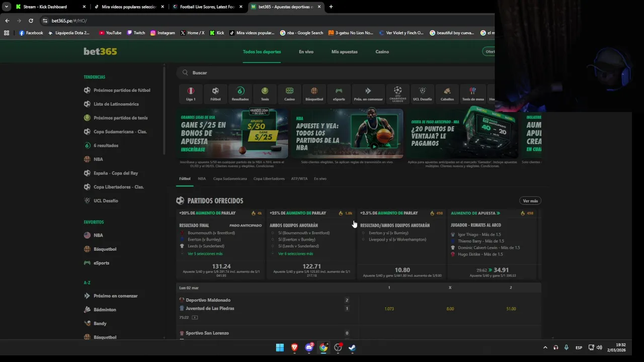
Task: Reload the page with the browser refresh icon
Action: point(31,21)
